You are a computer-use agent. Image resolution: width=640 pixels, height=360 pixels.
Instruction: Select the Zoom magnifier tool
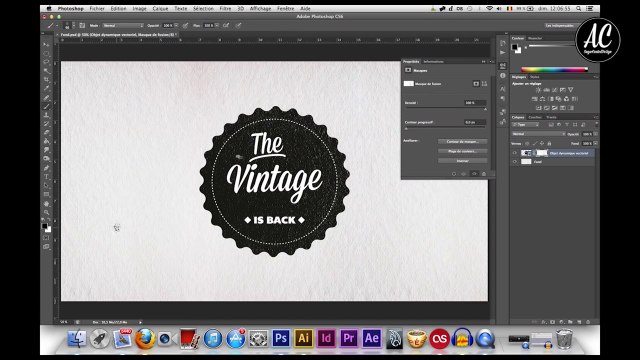[47, 212]
